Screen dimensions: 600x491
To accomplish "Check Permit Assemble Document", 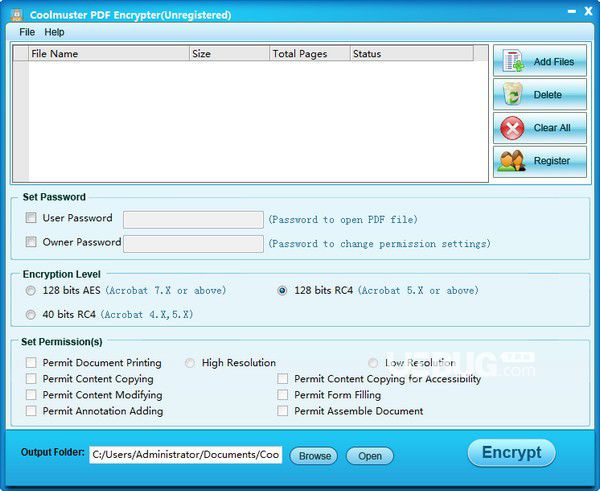I will (283, 411).
